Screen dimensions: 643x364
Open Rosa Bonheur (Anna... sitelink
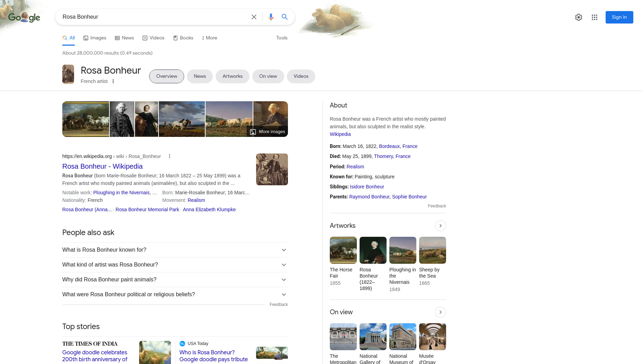point(87,209)
